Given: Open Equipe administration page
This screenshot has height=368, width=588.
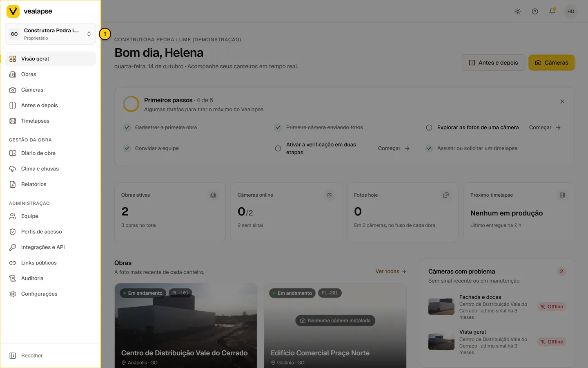Looking at the screenshot, I should (x=50, y=216).
